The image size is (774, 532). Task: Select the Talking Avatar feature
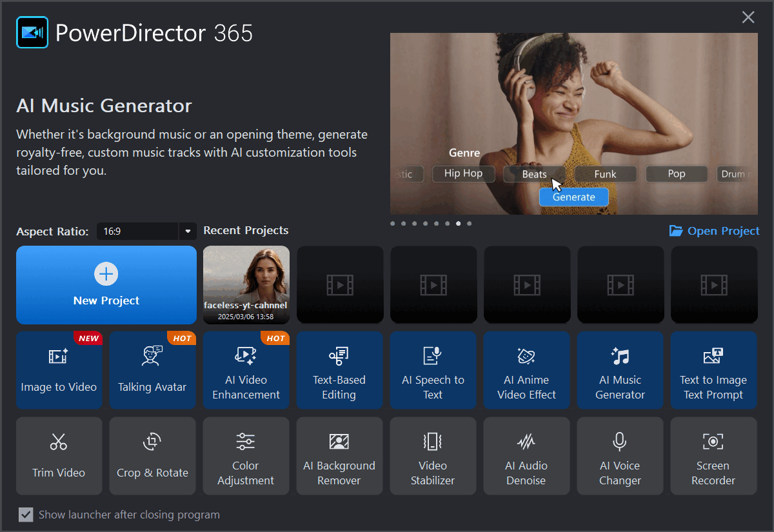click(x=152, y=370)
